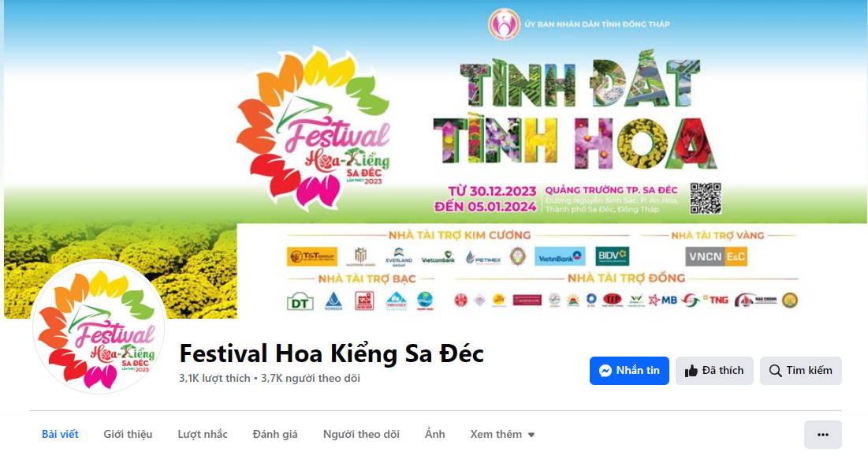This screenshot has height=456, width=868.
Task: Click the Messenger icon in Nhắn tin button
Action: tap(605, 371)
